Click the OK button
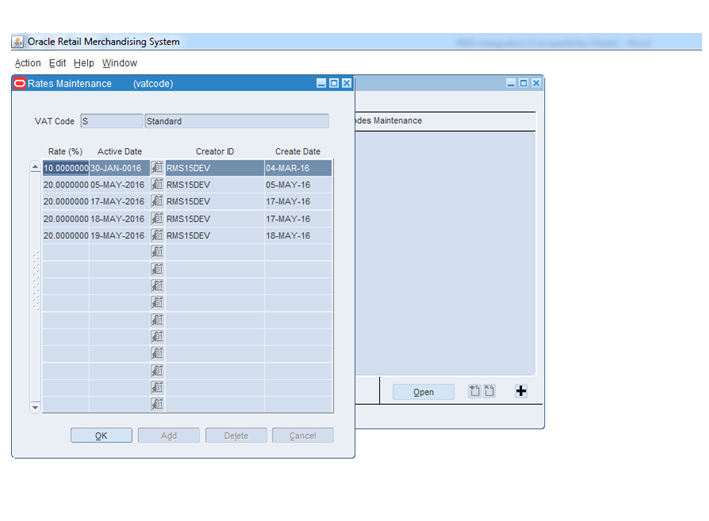709x521 pixels. pos(101,436)
